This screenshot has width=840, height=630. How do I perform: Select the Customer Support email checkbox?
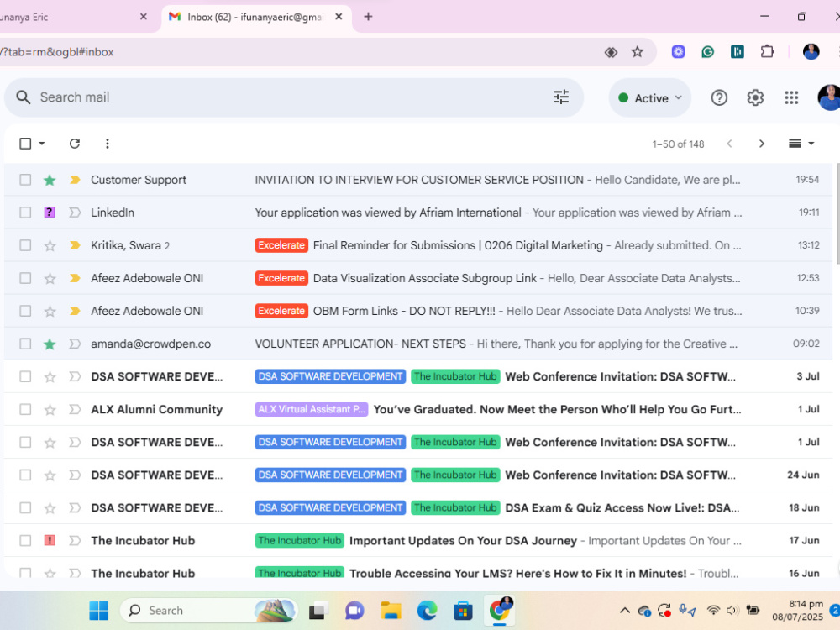[25, 180]
